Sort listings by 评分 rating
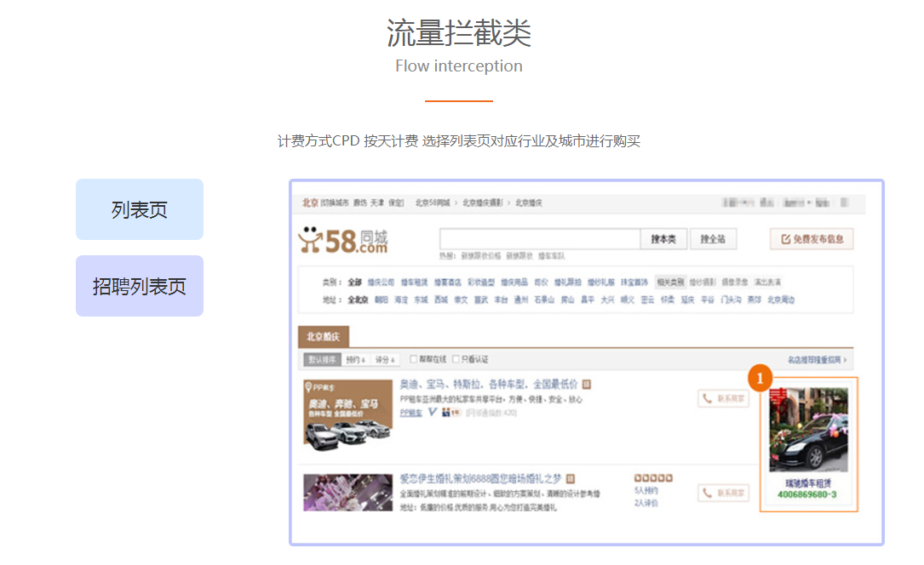 (386, 360)
